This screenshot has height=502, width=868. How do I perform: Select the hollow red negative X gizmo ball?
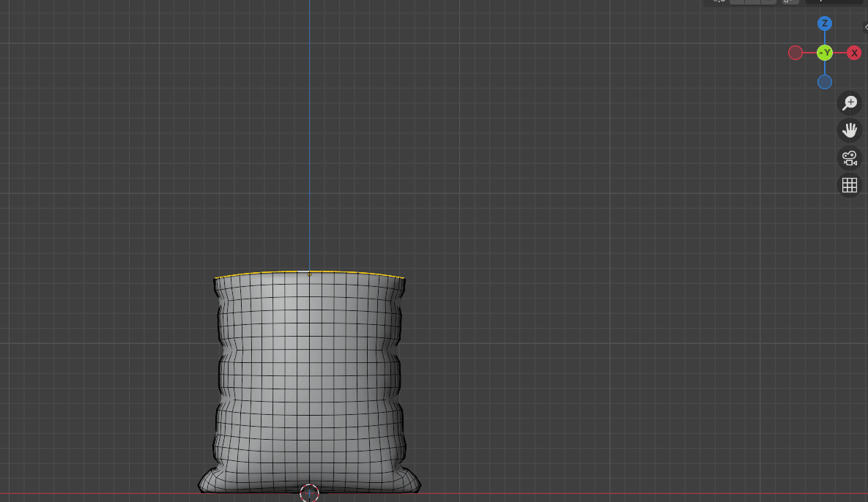tap(795, 53)
